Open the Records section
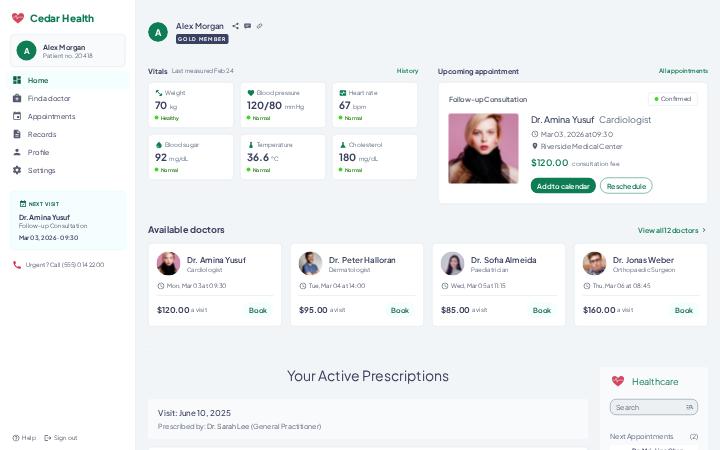The image size is (720, 450). [x=69, y=134]
